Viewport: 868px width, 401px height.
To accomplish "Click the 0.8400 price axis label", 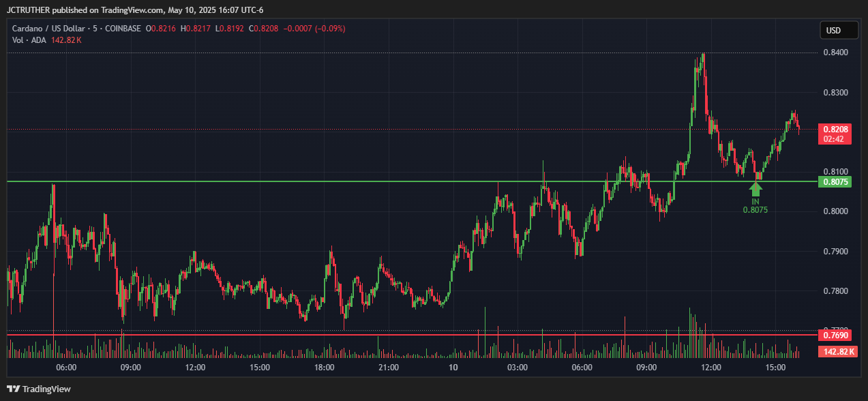I will point(835,53).
